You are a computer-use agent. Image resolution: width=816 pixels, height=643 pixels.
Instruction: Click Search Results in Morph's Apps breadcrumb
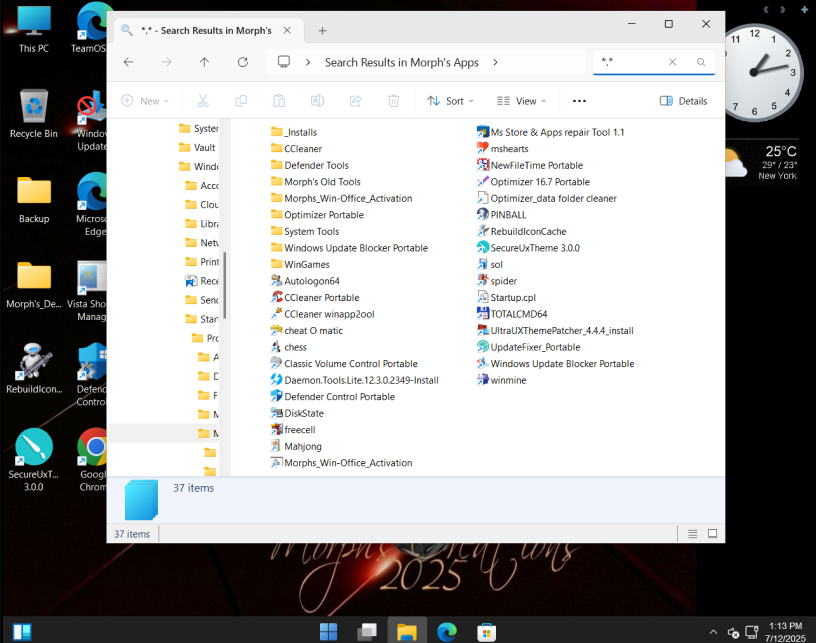click(x=402, y=62)
